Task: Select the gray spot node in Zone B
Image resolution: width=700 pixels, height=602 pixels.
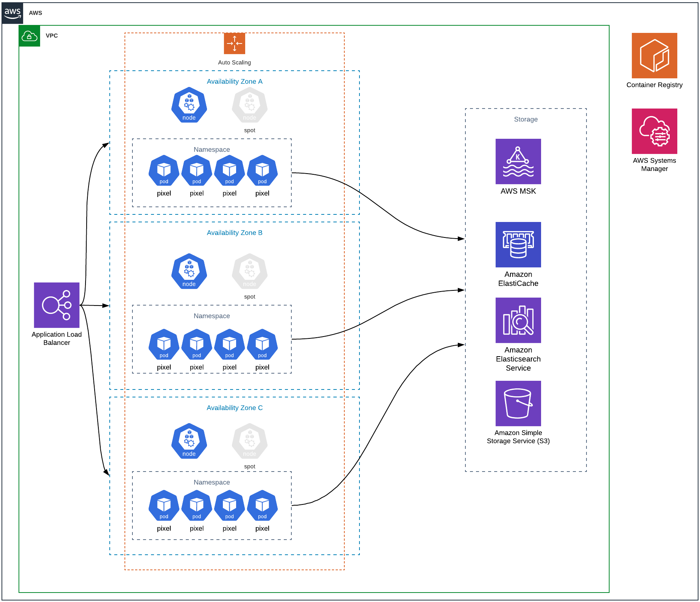Action: click(250, 271)
